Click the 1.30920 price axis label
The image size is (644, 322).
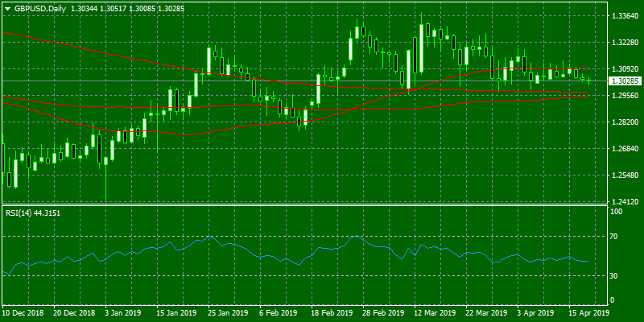coord(625,69)
